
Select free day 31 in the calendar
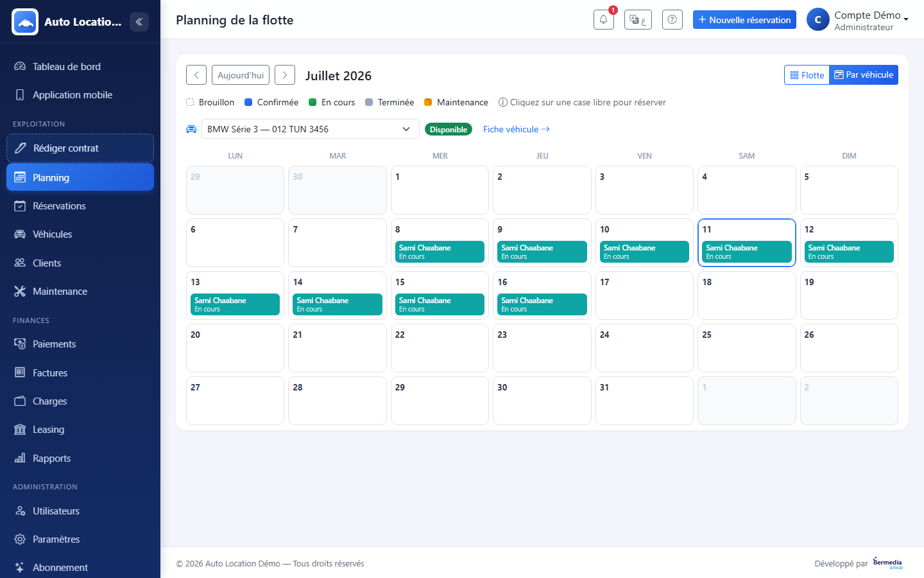coord(644,401)
